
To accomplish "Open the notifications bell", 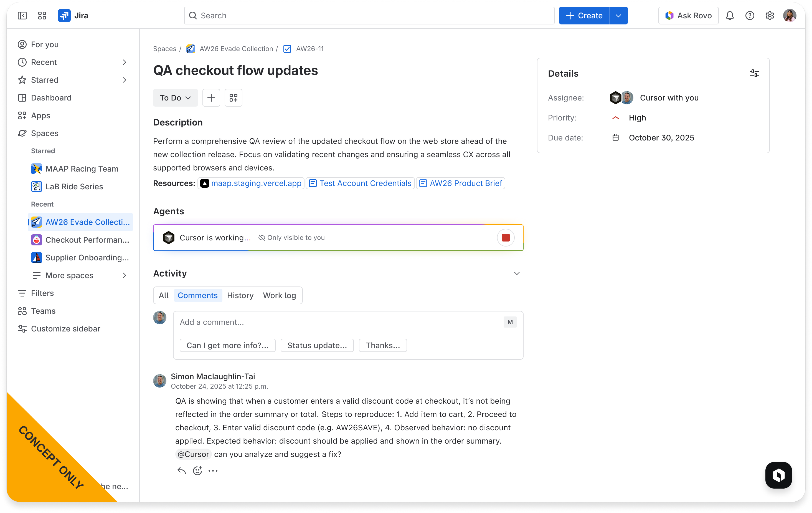I will pos(730,16).
